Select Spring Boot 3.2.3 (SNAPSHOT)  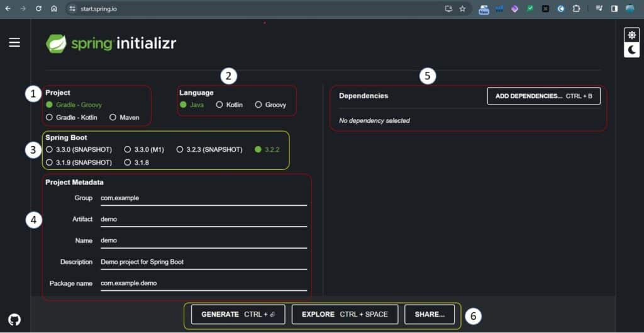(x=209, y=150)
